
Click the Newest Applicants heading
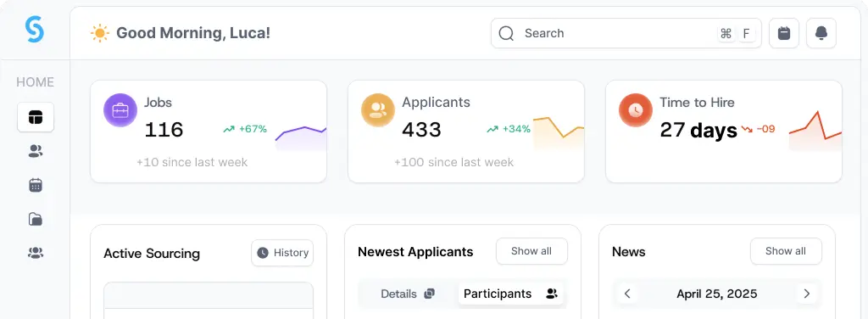point(415,252)
